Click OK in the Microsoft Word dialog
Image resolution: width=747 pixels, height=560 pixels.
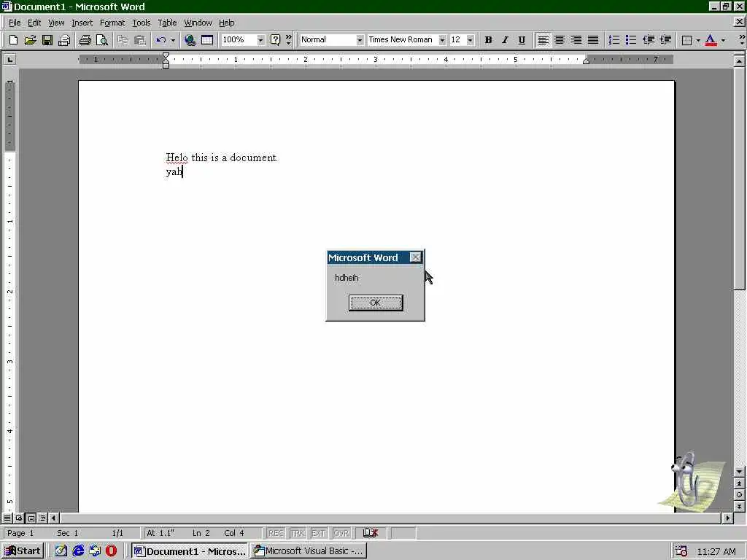point(376,303)
